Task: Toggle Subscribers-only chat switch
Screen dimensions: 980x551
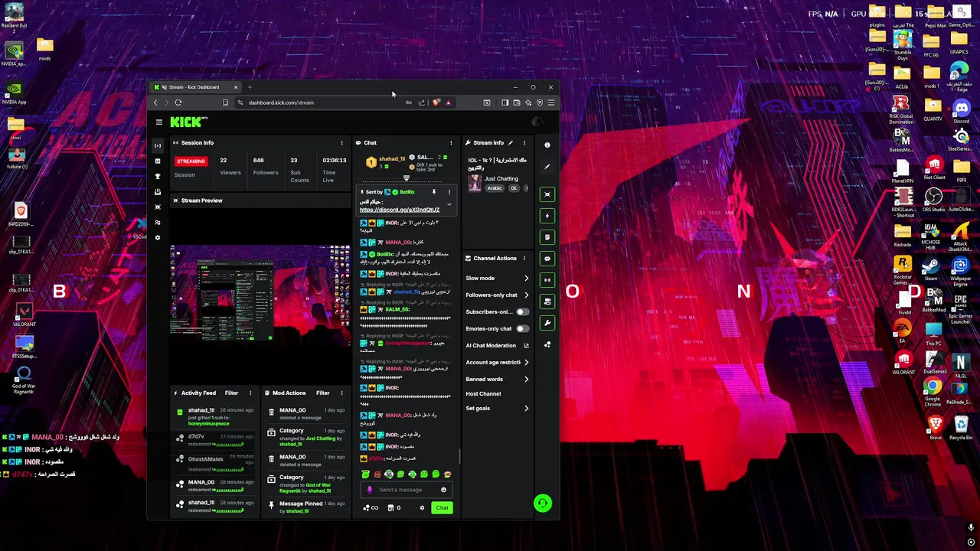Action: click(x=522, y=312)
